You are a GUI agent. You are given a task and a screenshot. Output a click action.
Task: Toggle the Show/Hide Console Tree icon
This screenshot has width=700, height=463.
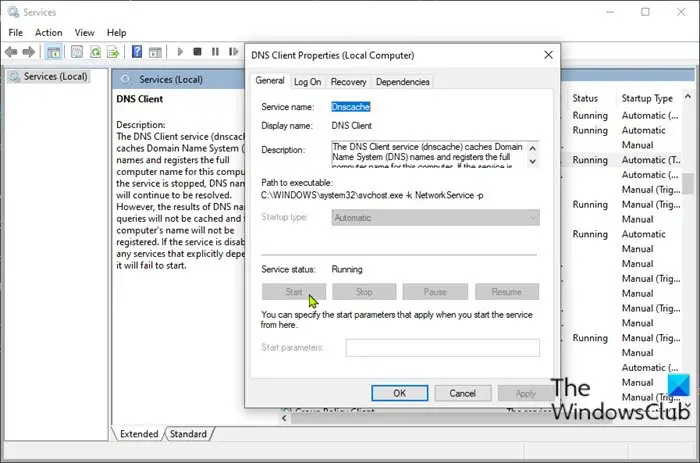54,52
